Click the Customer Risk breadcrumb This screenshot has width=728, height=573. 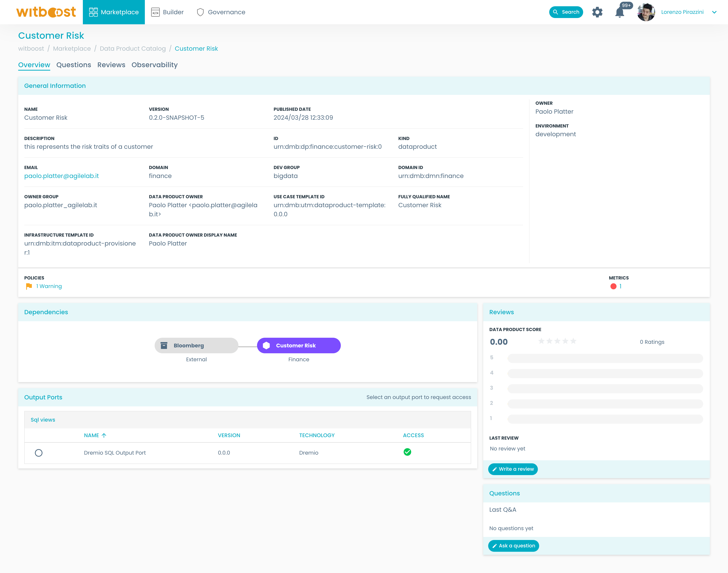pyautogui.click(x=196, y=49)
